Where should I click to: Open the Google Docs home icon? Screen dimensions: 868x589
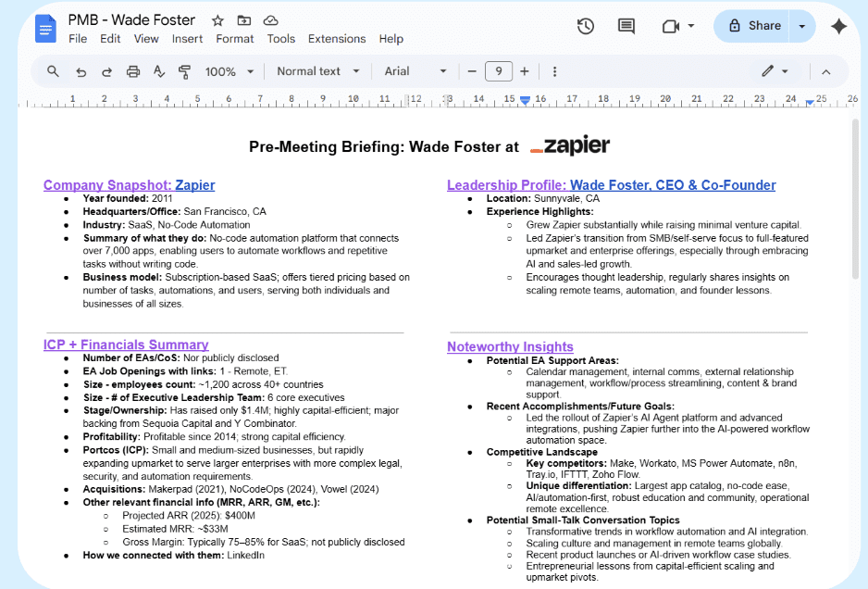click(x=45, y=29)
